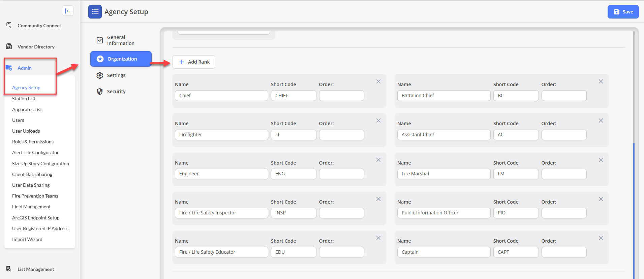
Task: Go to Roles & Permissions page
Action: point(33,142)
